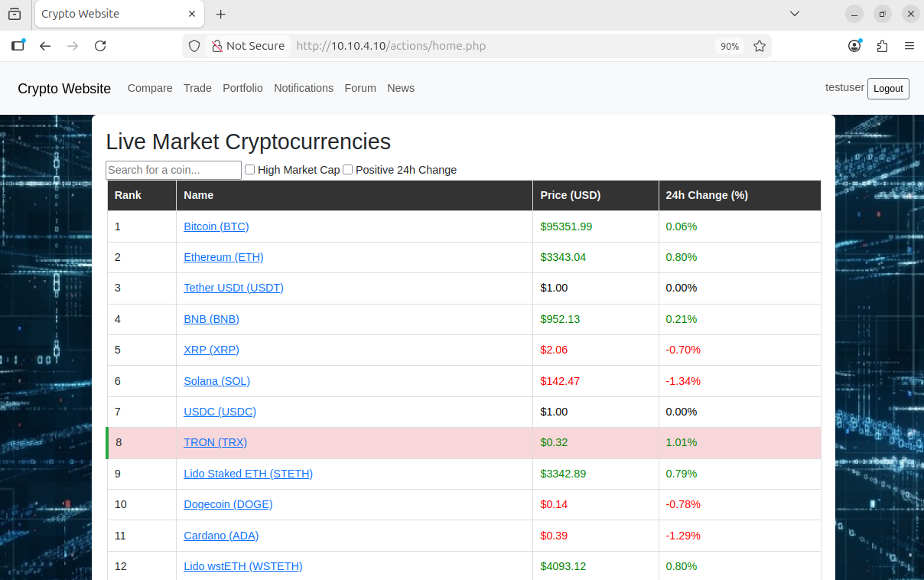The image size is (924, 580).
Task: Click the browser reload button
Action: tap(100, 46)
